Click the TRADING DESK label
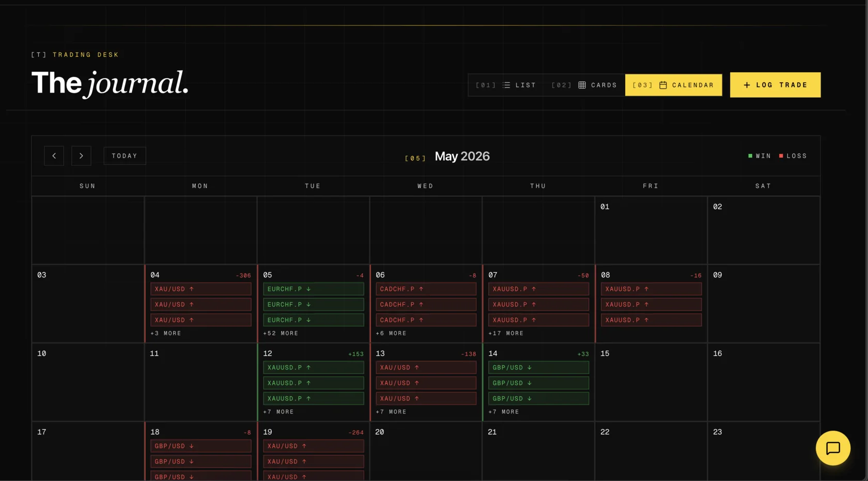This screenshot has width=868, height=481. click(x=86, y=55)
